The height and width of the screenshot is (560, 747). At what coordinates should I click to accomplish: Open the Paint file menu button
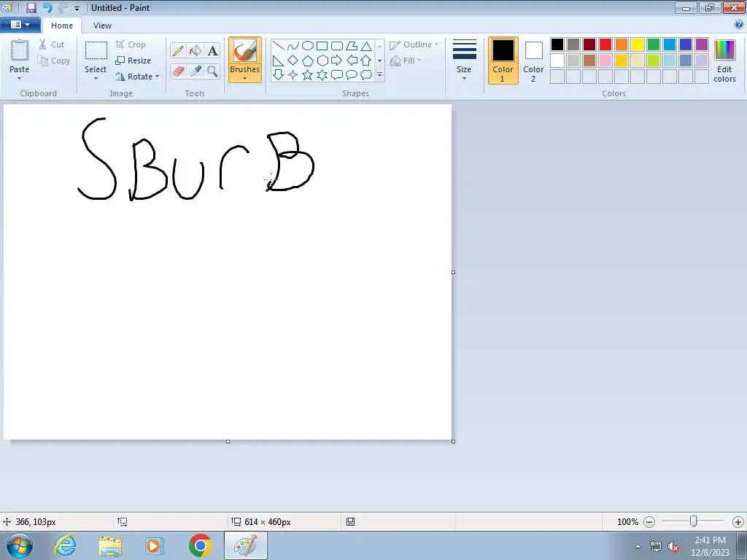20,25
